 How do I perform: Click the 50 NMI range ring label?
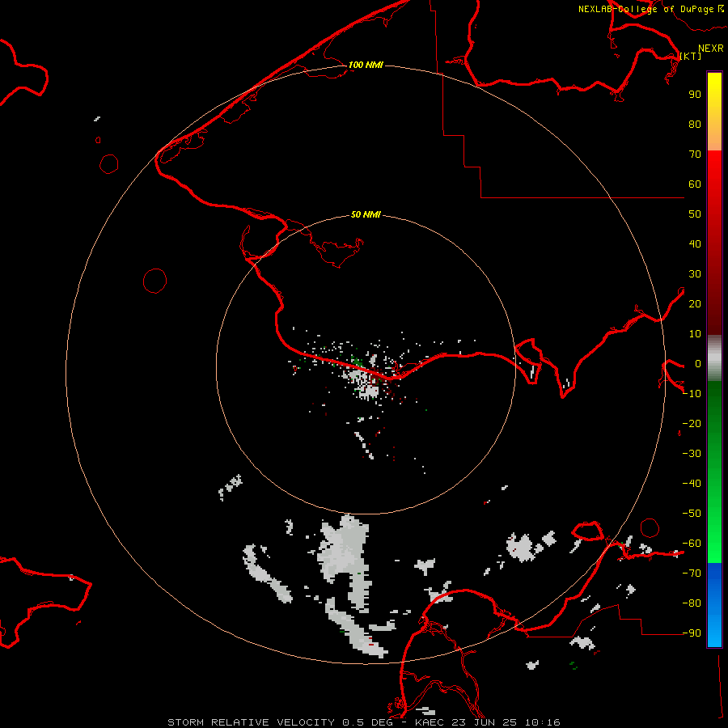click(x=366, y=214)
